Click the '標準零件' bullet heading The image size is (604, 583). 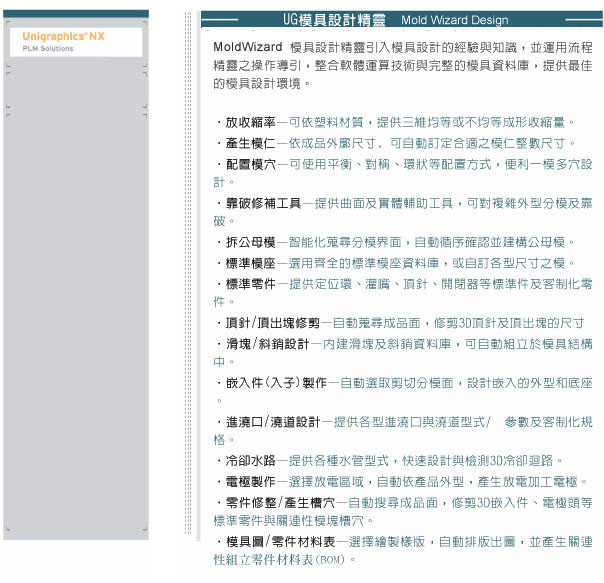(x=250, y=284)
